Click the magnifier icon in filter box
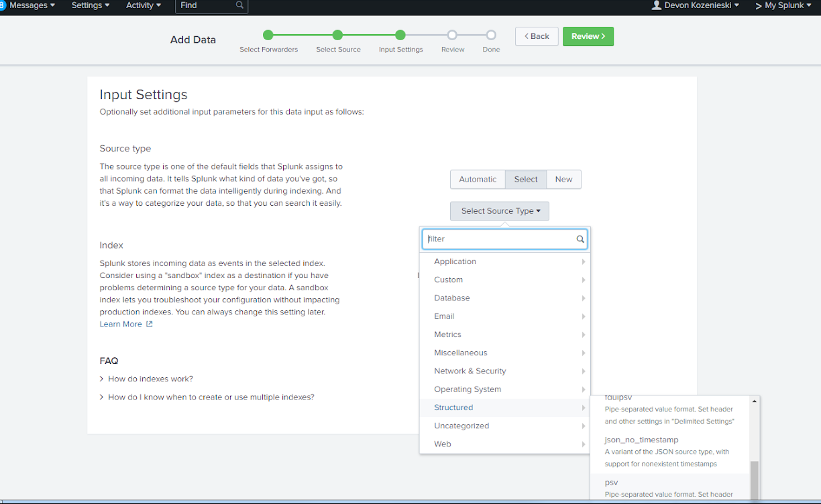This screenshot has height=504, width=821. point(580,239)
